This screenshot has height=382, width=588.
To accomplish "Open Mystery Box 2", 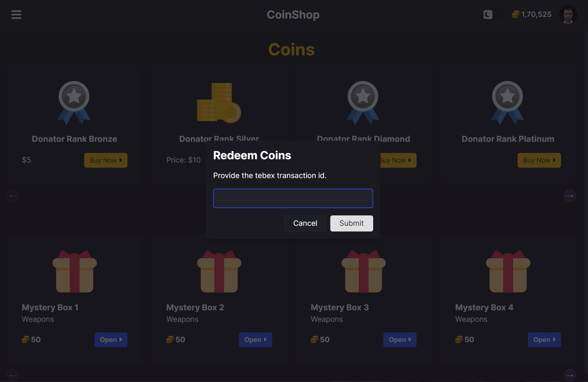I will click(x=256, y=340).
